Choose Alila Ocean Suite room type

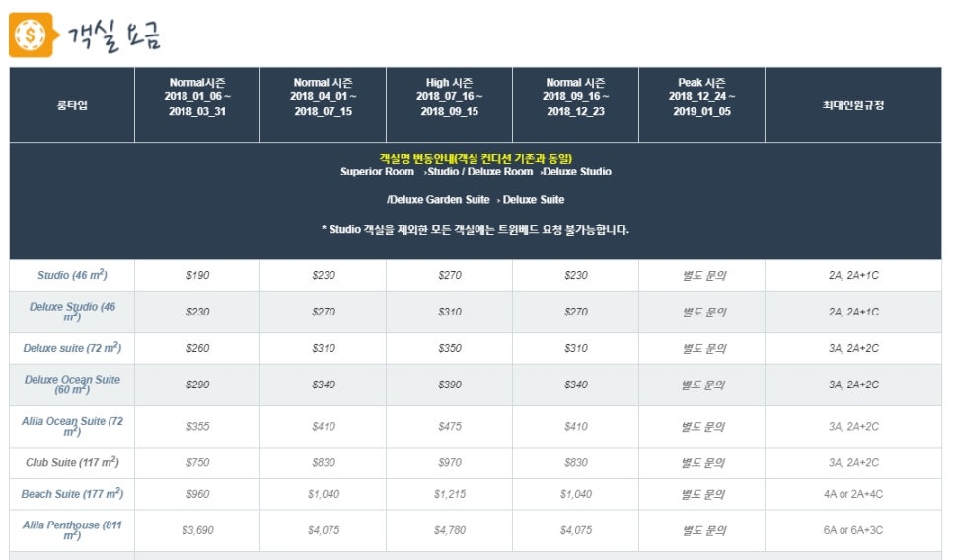(x=72, y=426)
